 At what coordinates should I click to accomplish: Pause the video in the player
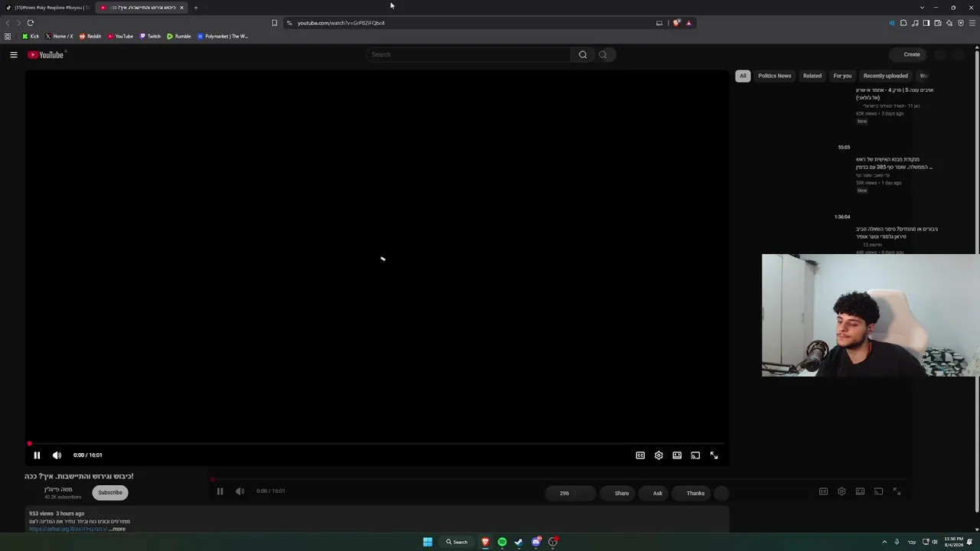coord(37,455)
